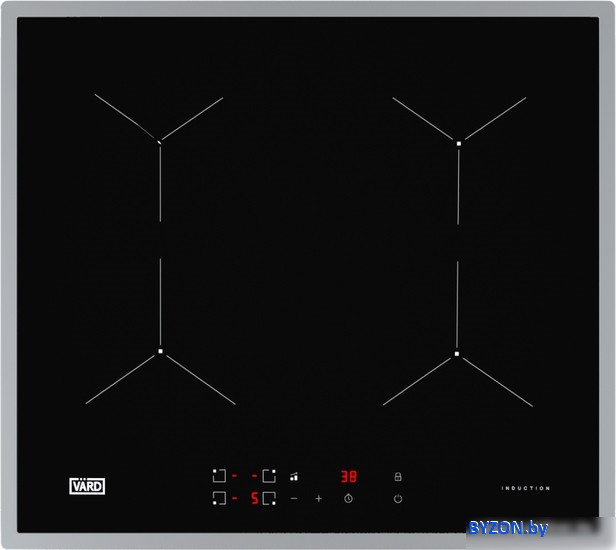The image size is (616, 550).
Task: Select the rear-right cooking zone icon
Action: pyautogui.click(x=269, y=476)
